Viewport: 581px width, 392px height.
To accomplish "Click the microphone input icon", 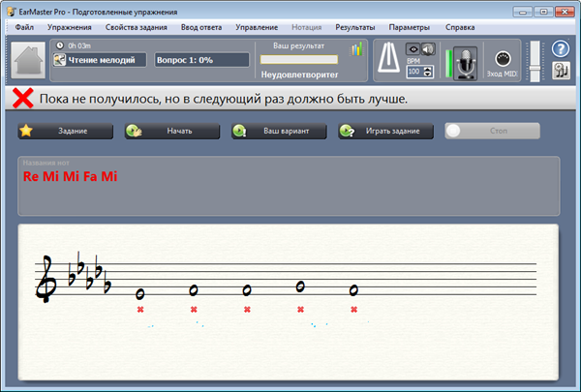I will click(x=465, y=63).
